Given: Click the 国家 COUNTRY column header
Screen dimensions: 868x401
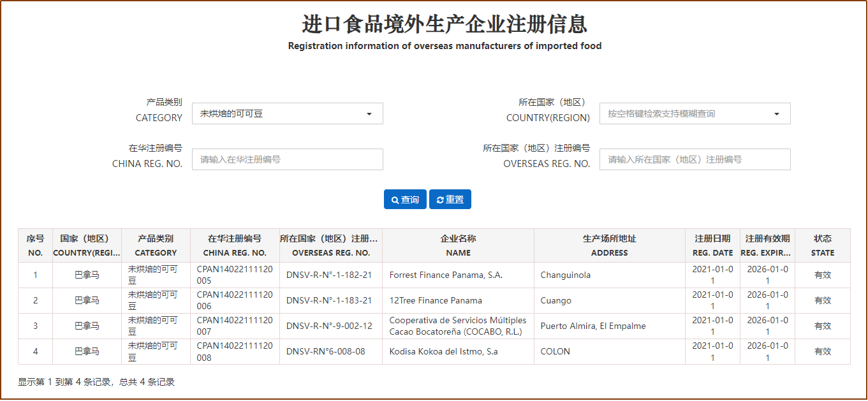Looking at the screenshot, I should [87, 245].
